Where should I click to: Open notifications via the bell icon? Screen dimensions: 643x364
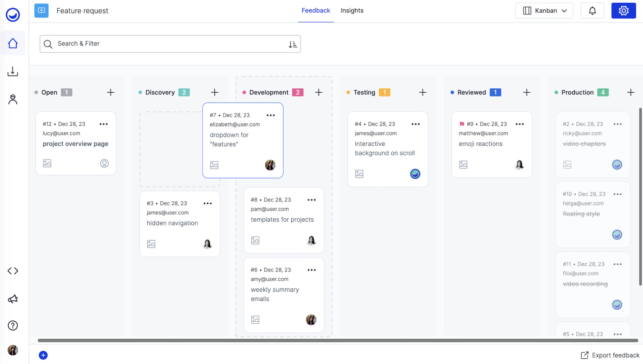tap(592, 10)
